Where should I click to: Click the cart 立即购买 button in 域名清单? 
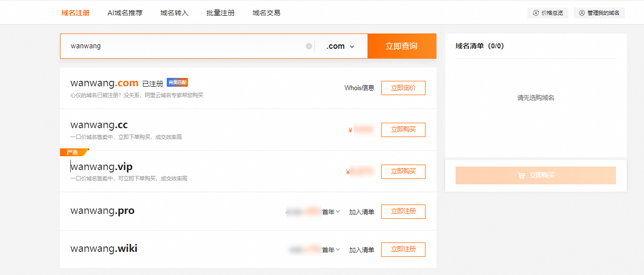pos(536,175)
